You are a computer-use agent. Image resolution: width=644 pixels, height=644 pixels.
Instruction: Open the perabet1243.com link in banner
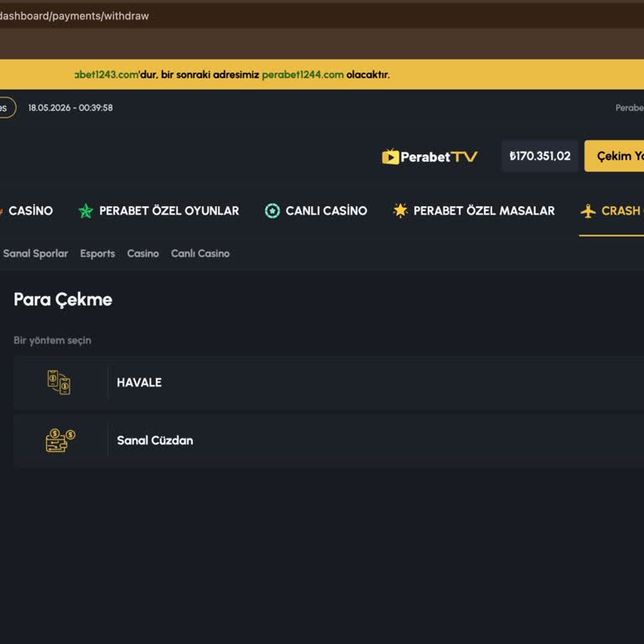tap(106, 75)
